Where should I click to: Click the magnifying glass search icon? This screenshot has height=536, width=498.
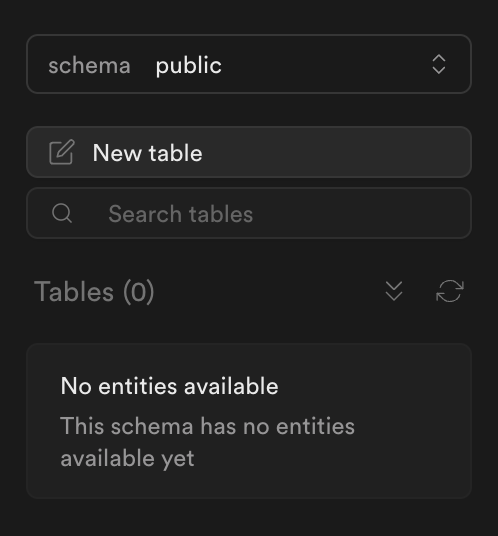pyautogui.click(x=62, y=213)
